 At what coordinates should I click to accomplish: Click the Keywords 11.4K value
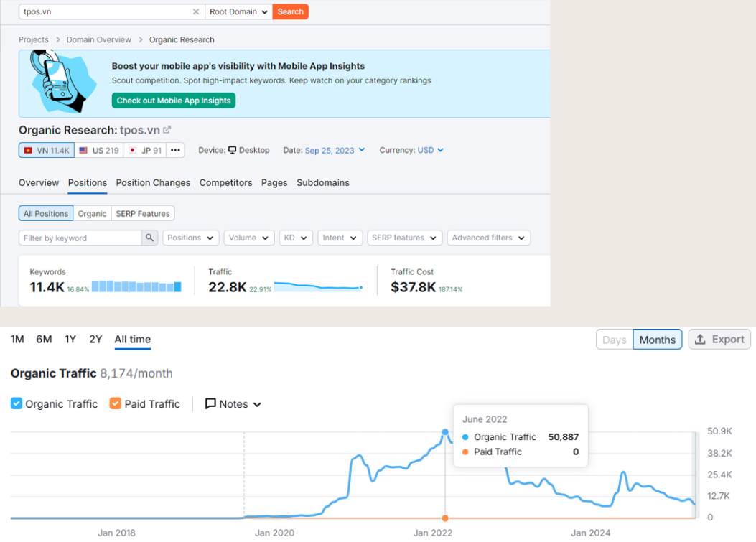pyautogui.click(x=47, y=287)
